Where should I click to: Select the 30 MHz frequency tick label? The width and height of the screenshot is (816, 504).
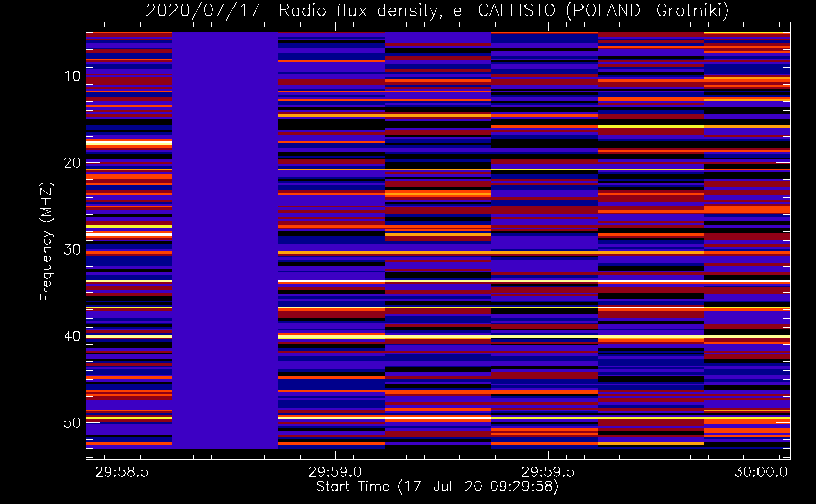point(72,249)
